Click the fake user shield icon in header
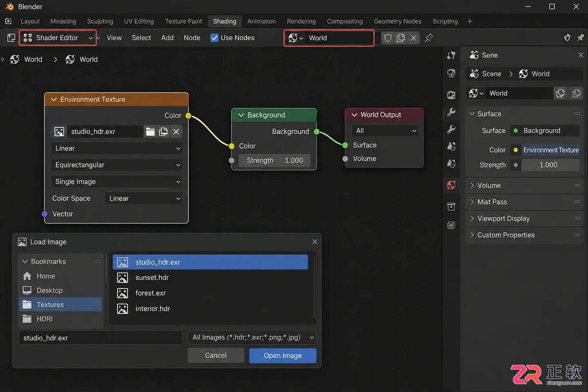Screen dimensions: 588x392 [x=388, y=38]
